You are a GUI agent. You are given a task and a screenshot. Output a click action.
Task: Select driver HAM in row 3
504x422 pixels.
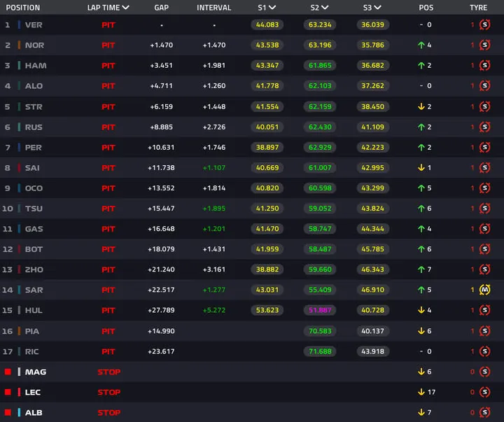click(x=36, y=66)
